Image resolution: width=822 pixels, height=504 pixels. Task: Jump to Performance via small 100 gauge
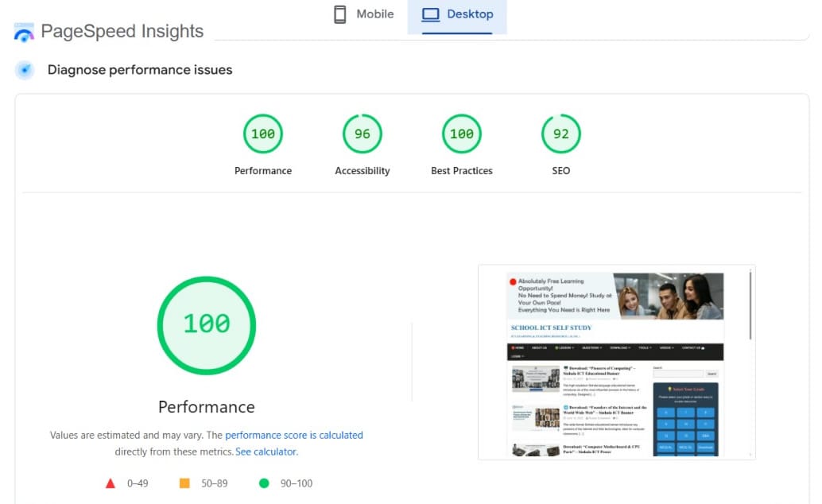point(263,134)
